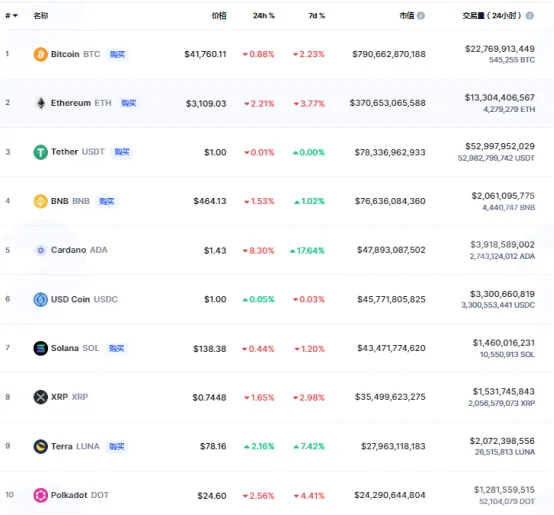Sort the table by 24h % column
This screenshot has height=515, width=554.
click(x=264, y=16)
